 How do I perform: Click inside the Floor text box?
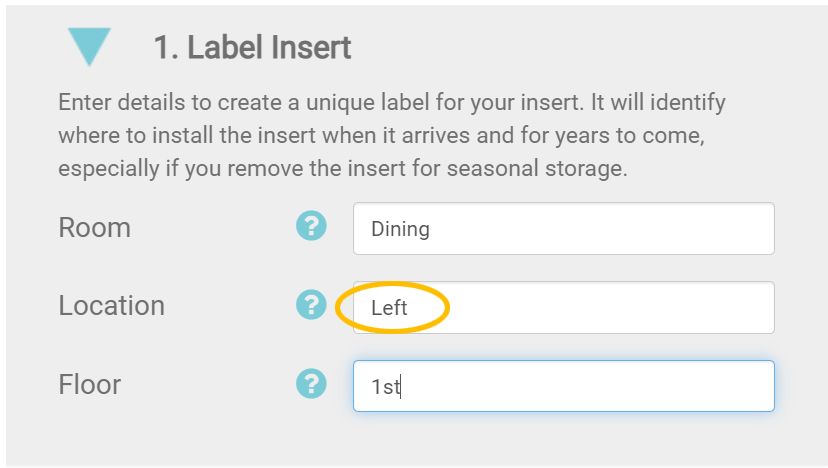point(563,386)
